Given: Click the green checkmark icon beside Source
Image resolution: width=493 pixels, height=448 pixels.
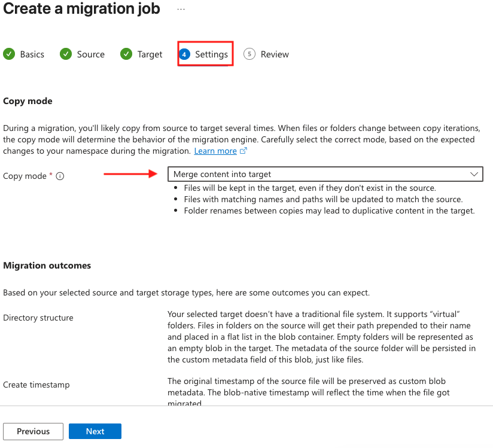Looking at the screenshot, I should (66, 54).
